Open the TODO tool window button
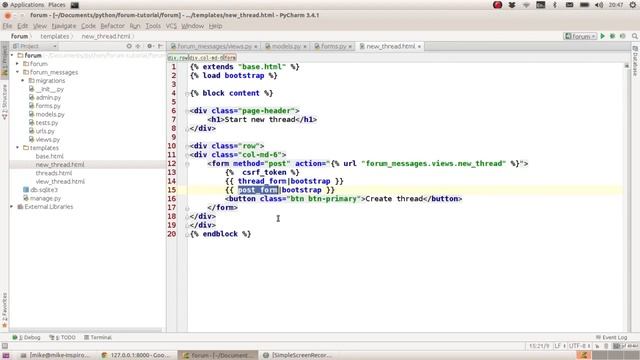 [62, 338]
